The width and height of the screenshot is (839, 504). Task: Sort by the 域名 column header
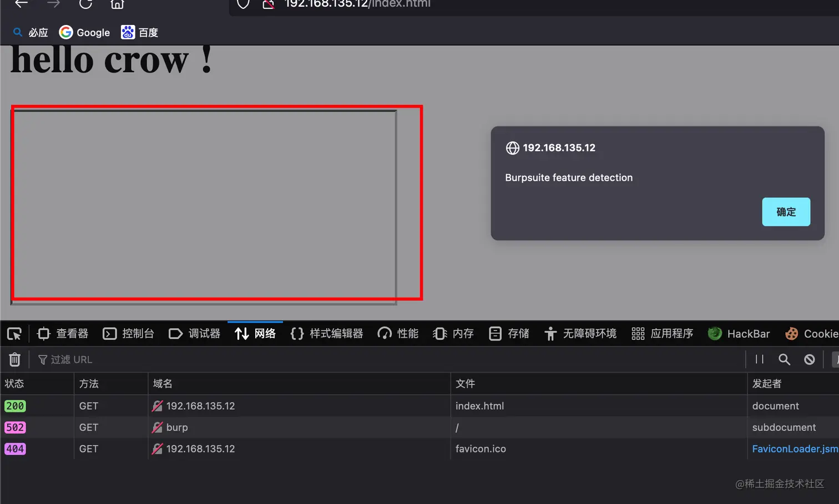click(299, 384)
